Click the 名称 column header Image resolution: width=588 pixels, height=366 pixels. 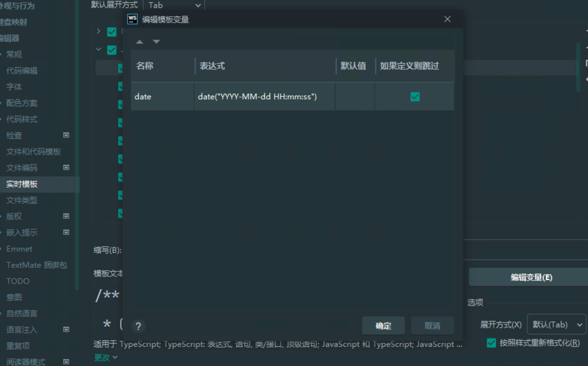tap(163, 66)
